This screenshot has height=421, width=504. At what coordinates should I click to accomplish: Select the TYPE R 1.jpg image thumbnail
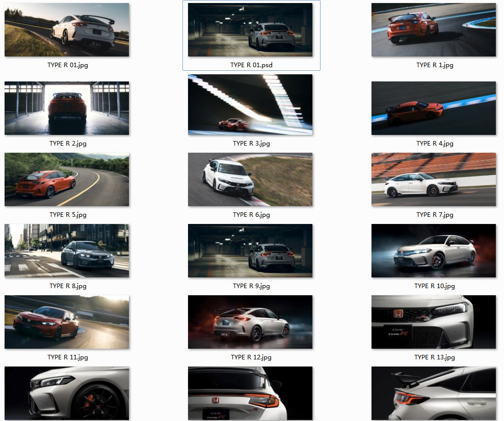434,30
